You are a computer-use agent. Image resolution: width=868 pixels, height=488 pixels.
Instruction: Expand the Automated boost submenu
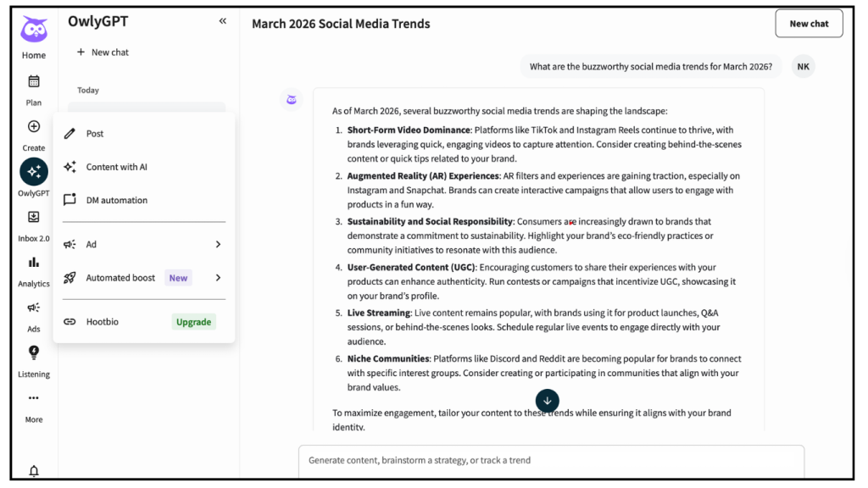[x=218, y=278]
